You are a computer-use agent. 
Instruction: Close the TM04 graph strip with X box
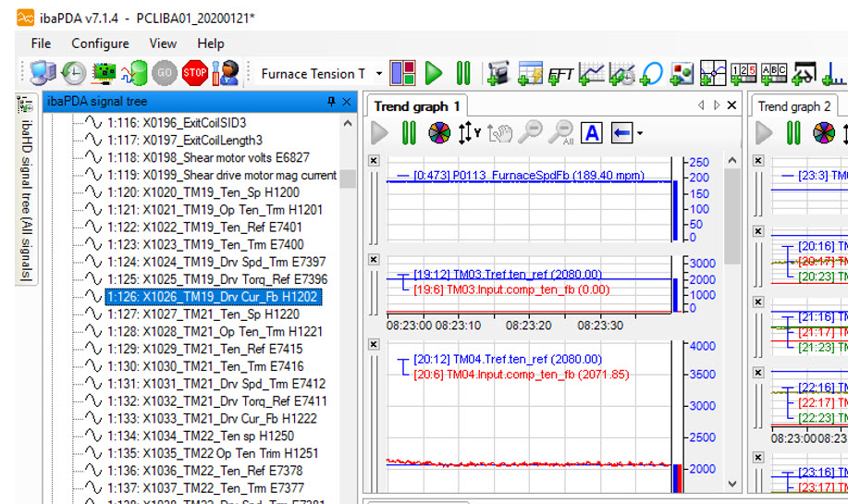(374, 344)
